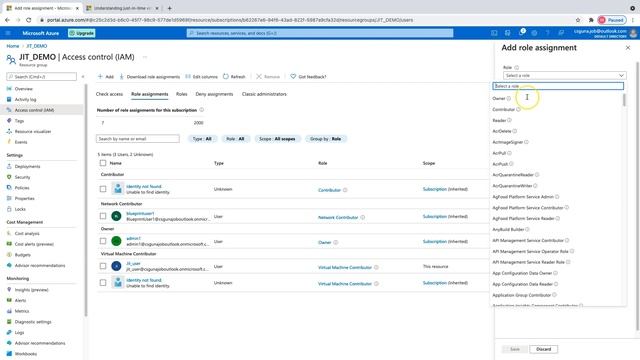Check box for Contributor identity not found row
This screenshot has height=360, width=640.
point(103,189)
